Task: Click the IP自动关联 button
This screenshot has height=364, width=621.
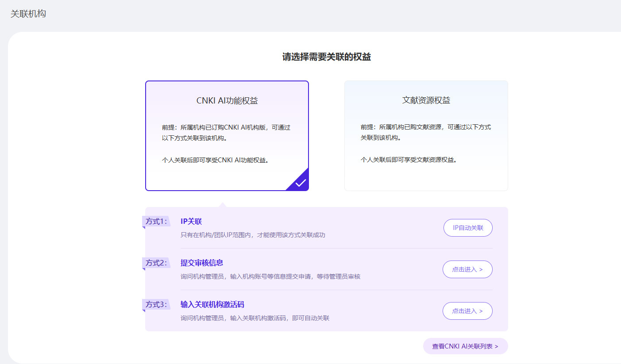Action: coord(468,228)
